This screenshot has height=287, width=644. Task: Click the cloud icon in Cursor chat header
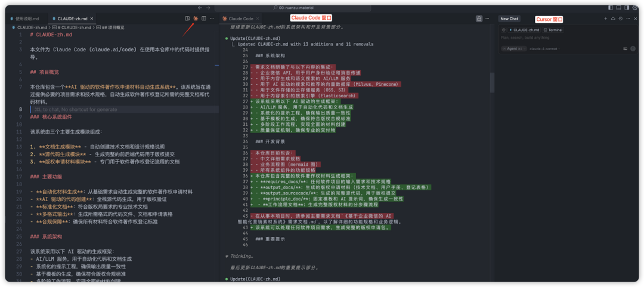click(613, 18)
